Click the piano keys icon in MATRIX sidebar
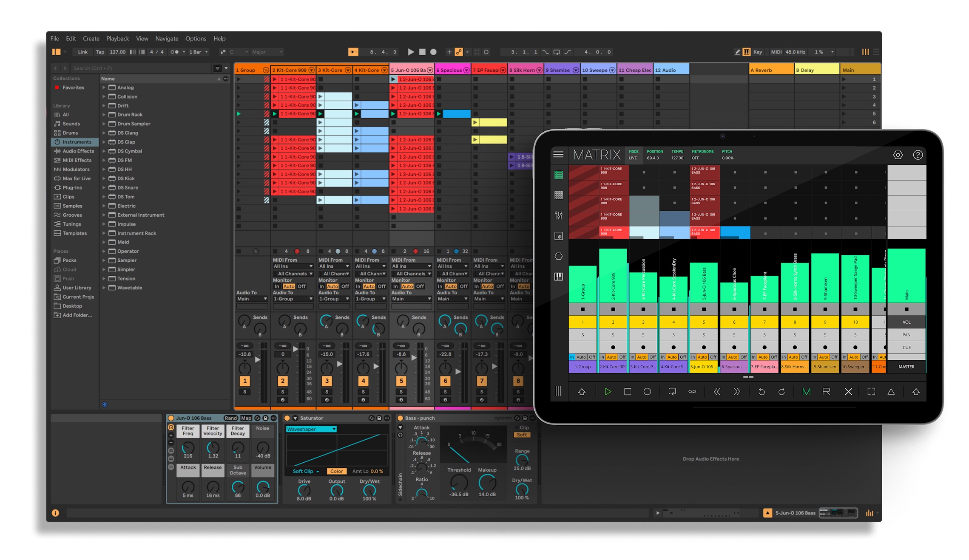The width and height of the screenshot is (969, 560). (559, 277)
